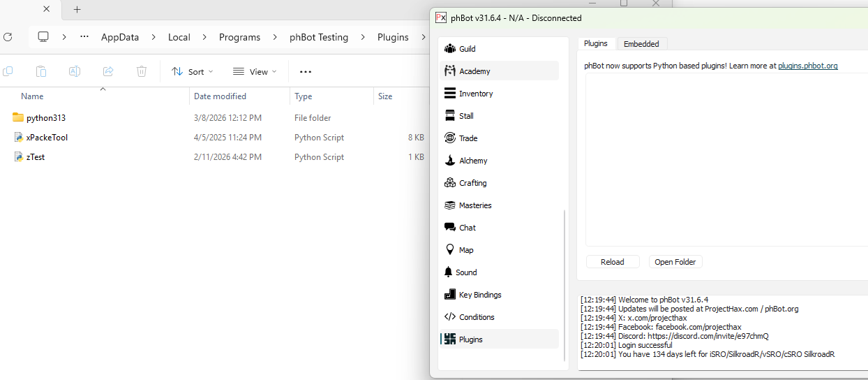Select the Plugins tab
Screen dimensions: 868x380
tap(595, 43)
